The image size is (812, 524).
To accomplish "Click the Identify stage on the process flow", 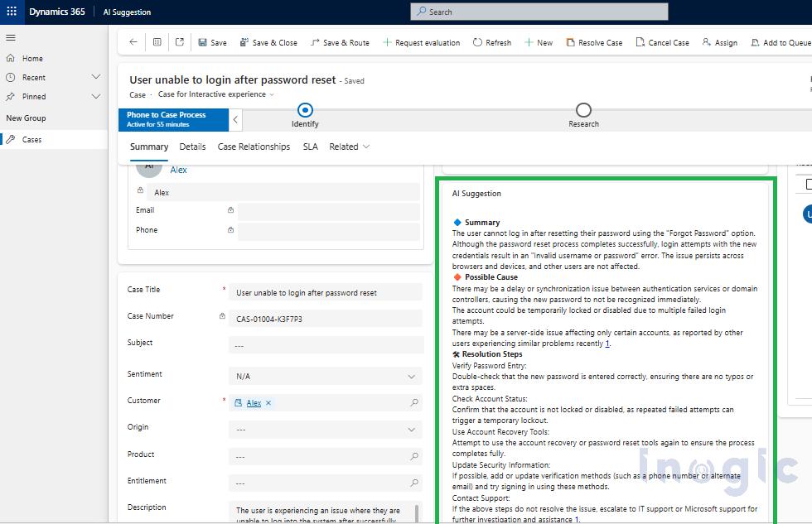I will tap(305, 108).
